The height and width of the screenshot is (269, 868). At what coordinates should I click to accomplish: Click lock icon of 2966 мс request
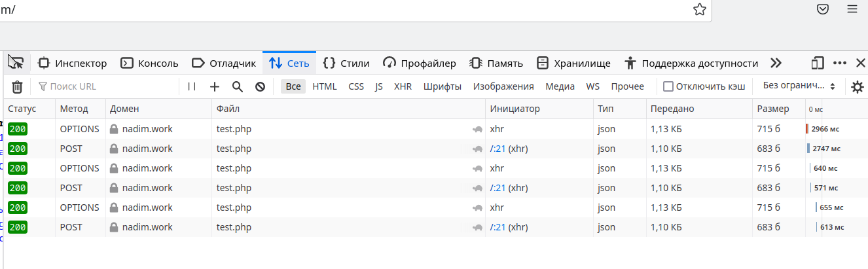point(114,129)
